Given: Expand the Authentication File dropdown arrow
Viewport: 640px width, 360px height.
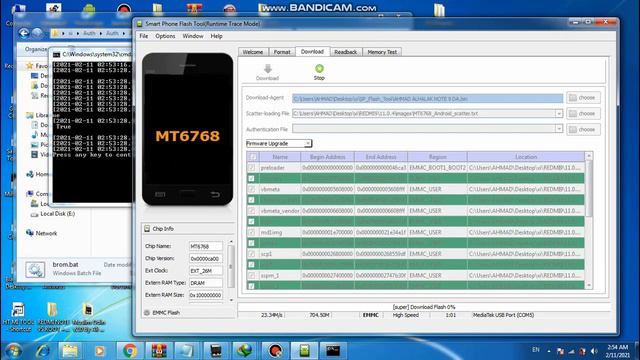Looking at the screenshot, I should click(x=559, y=129).
